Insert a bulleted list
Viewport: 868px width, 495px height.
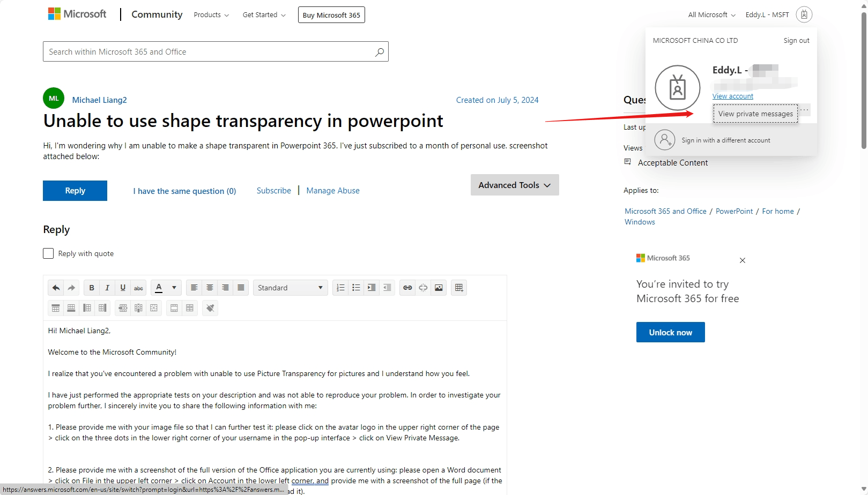pyautogui.click(x=356, y=288)
